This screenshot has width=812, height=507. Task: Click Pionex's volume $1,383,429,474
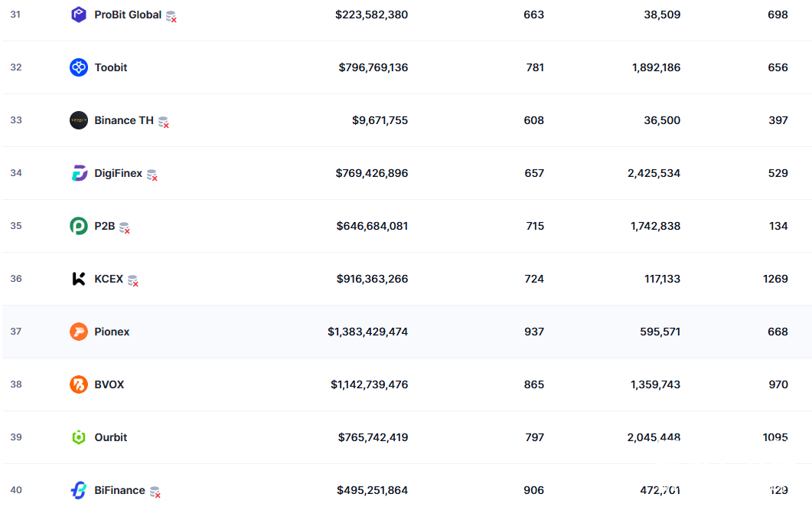coord(367,332)
